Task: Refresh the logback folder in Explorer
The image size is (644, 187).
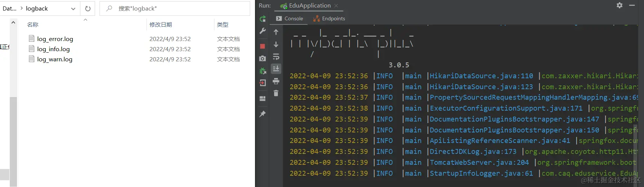Action: pyautogui.click(x=87, y=8)
